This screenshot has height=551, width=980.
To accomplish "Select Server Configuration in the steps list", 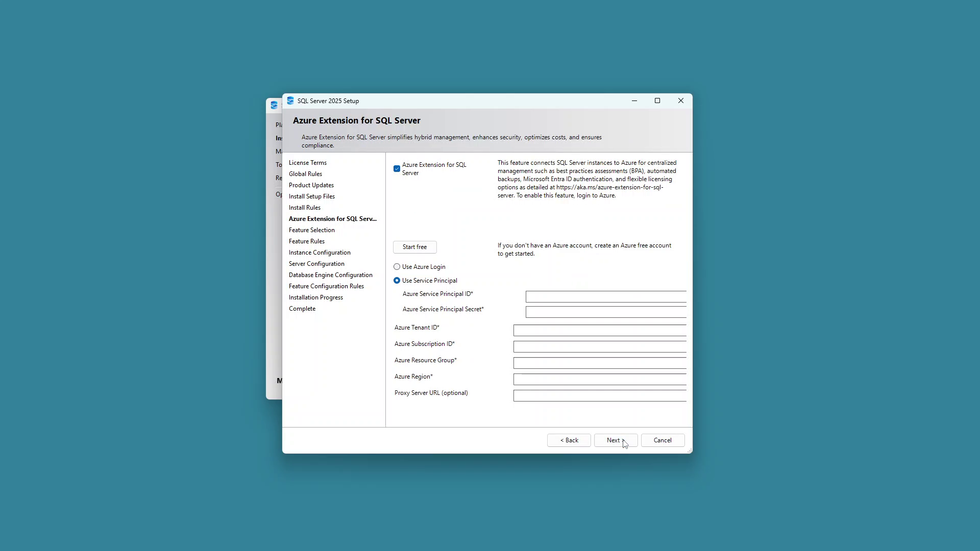I will (316, 264).
